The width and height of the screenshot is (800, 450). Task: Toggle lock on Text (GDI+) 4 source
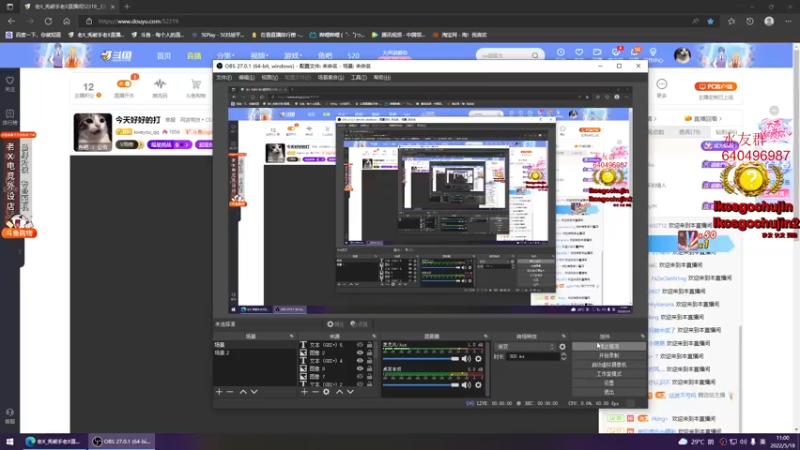pyautogui.click(x=369, y=361)
